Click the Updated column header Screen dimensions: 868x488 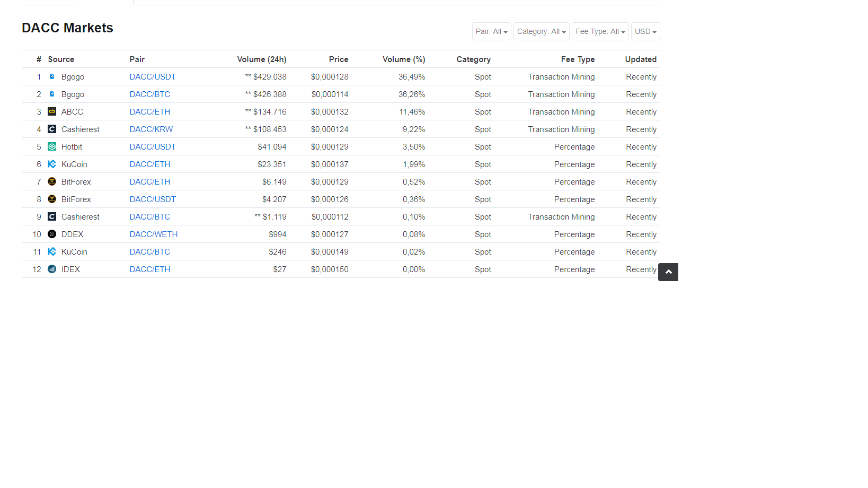click(641, 59)
